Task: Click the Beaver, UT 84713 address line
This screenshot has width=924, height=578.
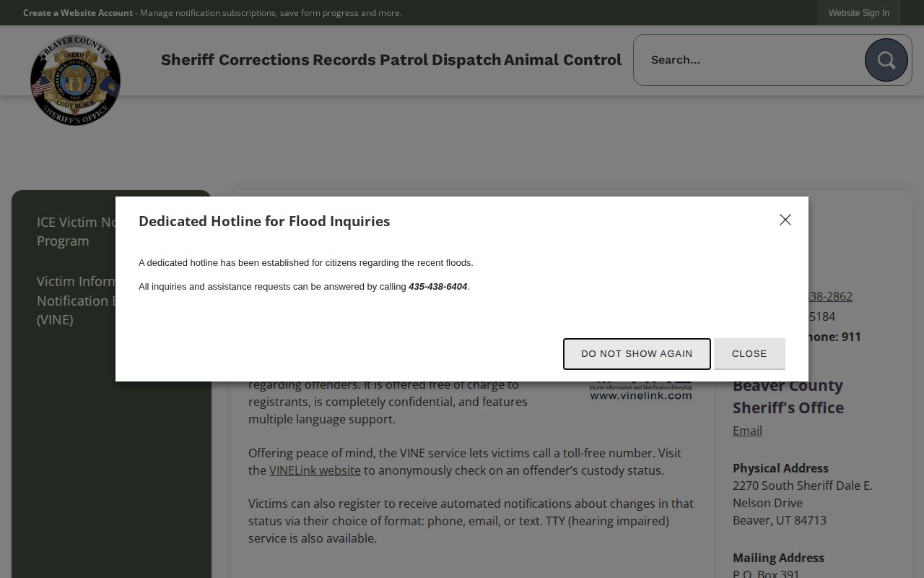Action: pos(780,520)
